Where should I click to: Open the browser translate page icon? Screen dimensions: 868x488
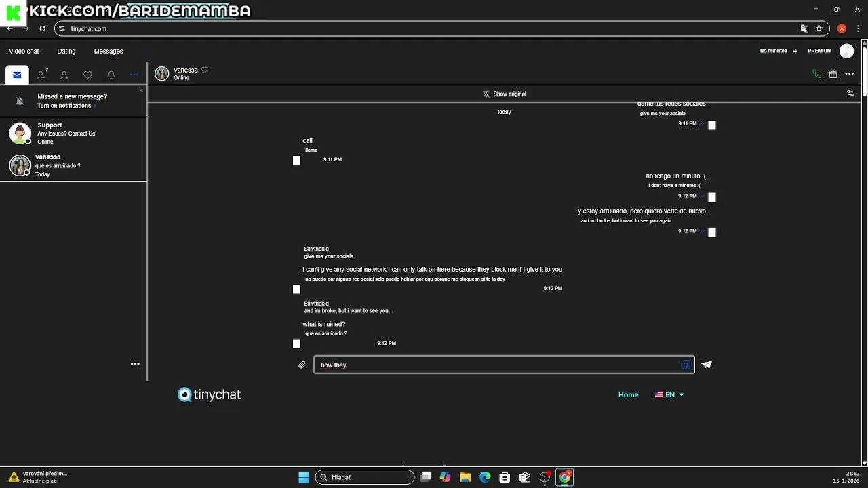(x=804, y=28)
